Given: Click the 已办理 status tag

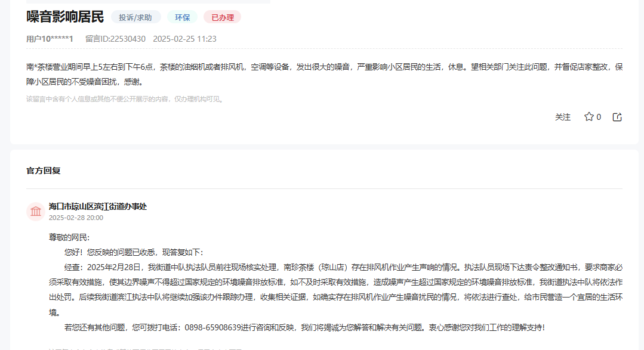Looking at the screenshot, I should [222, 17].
